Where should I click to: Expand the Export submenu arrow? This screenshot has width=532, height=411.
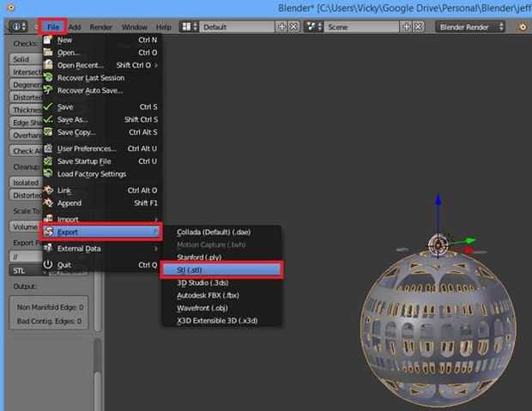point(155,232)
